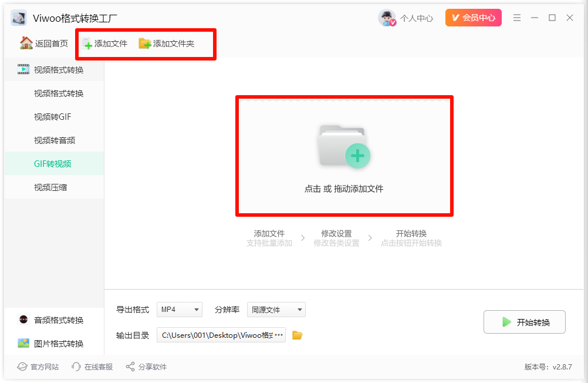Click the ellipsis in output path field
The width and height of the screenshot is (588, 383).
(279, 335)
